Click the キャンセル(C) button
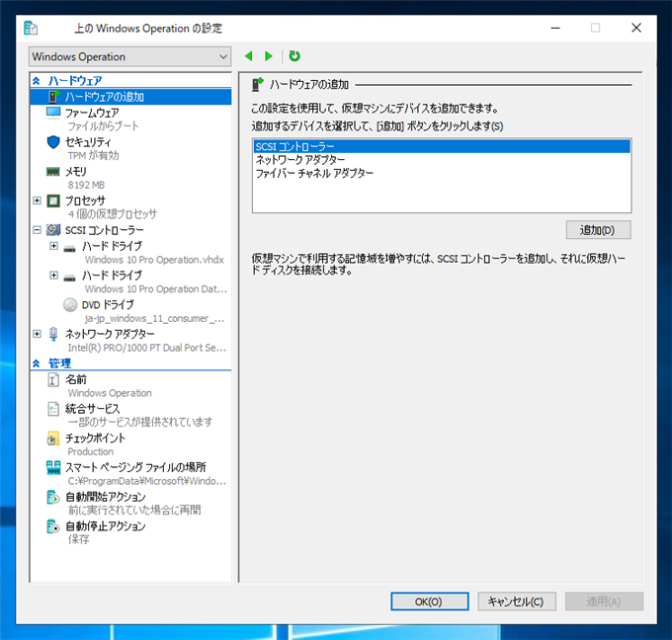This screenshot has height=640, width=672. coord(517,601)
